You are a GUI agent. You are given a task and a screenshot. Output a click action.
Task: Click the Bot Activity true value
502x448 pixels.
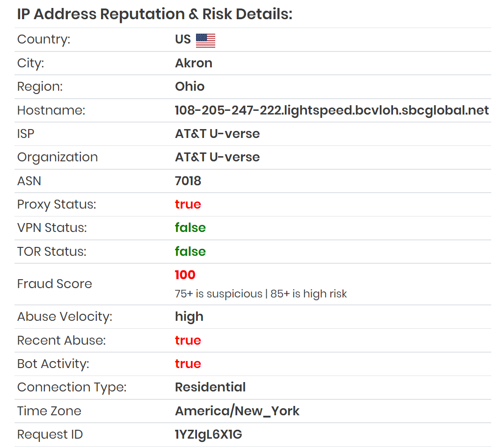tap(188, 363)
